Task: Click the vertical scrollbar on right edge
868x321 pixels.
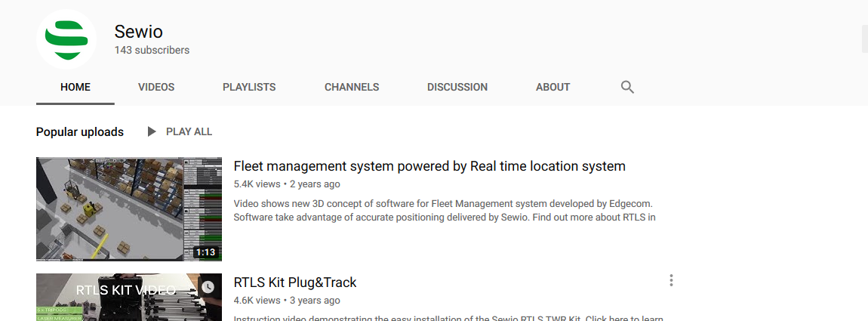Action: point(864,38)
